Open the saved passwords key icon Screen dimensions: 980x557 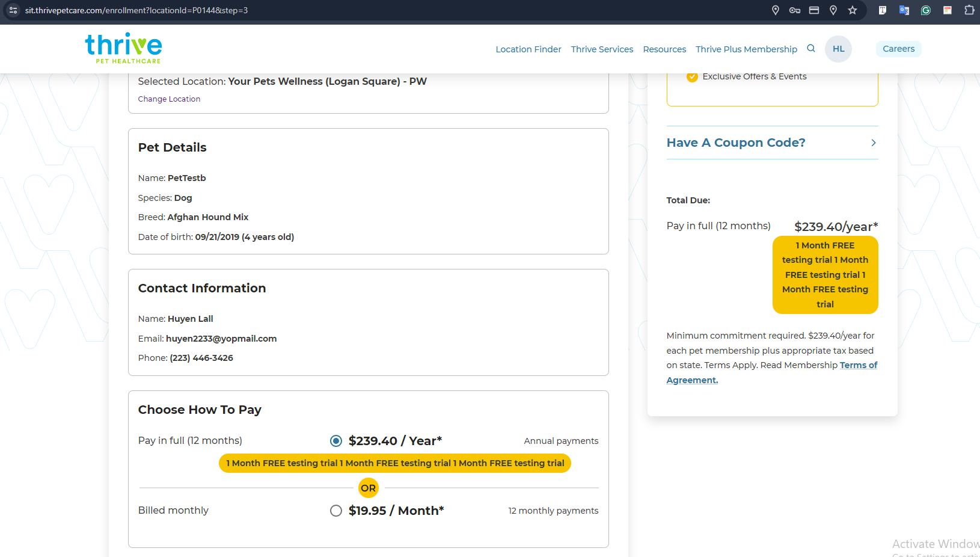click(795, 10)
